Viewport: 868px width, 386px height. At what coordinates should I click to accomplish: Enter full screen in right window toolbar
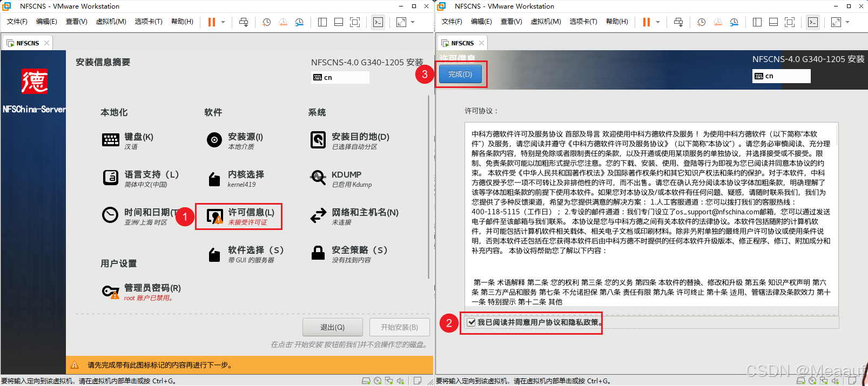pos(790,22)
